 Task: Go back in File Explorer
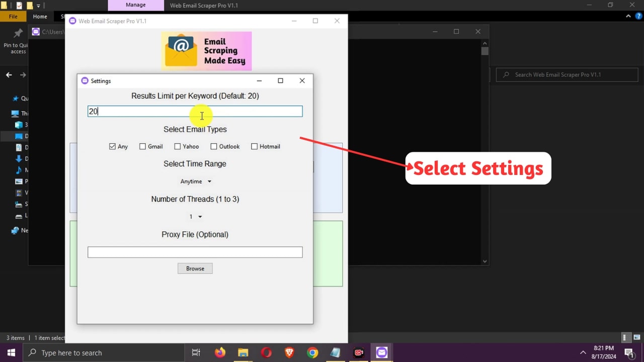pyautogui.click(x=9, y=75)
